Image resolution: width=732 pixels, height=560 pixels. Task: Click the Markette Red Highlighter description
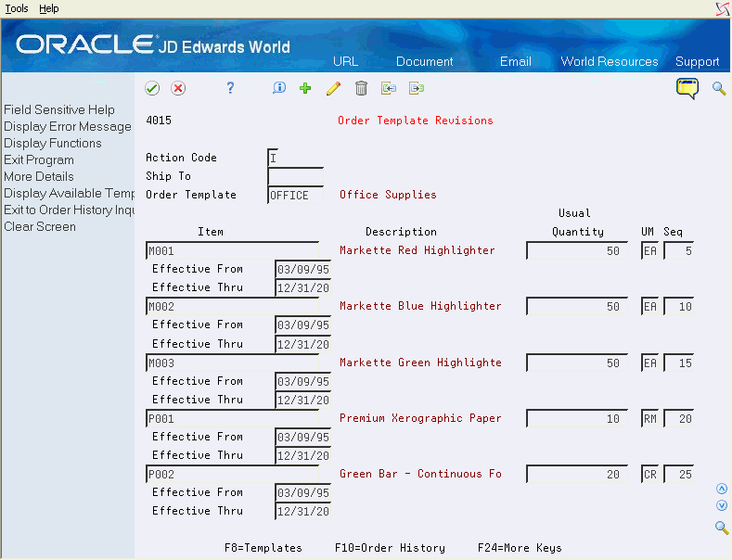pyautogui.click(x=417, y=250)
